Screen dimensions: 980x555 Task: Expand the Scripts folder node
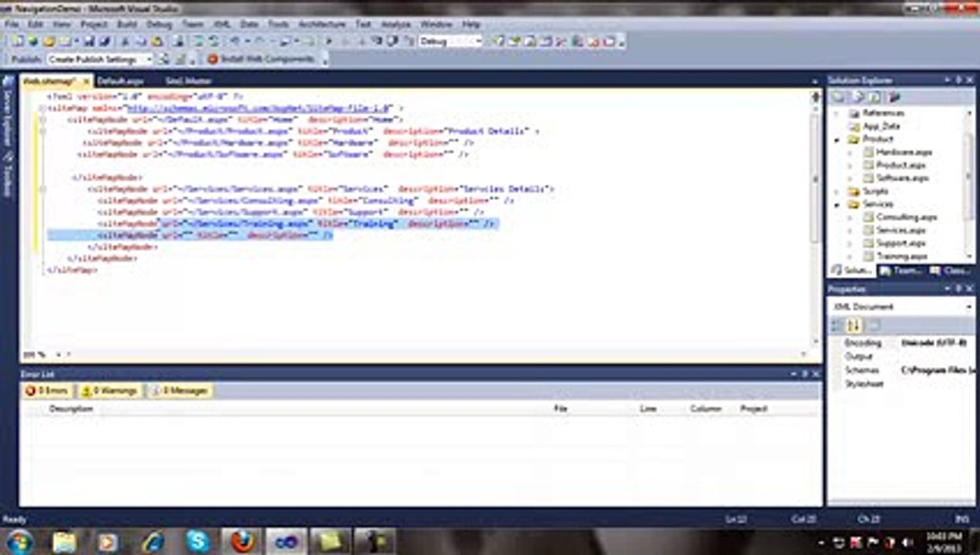(837, 191)
